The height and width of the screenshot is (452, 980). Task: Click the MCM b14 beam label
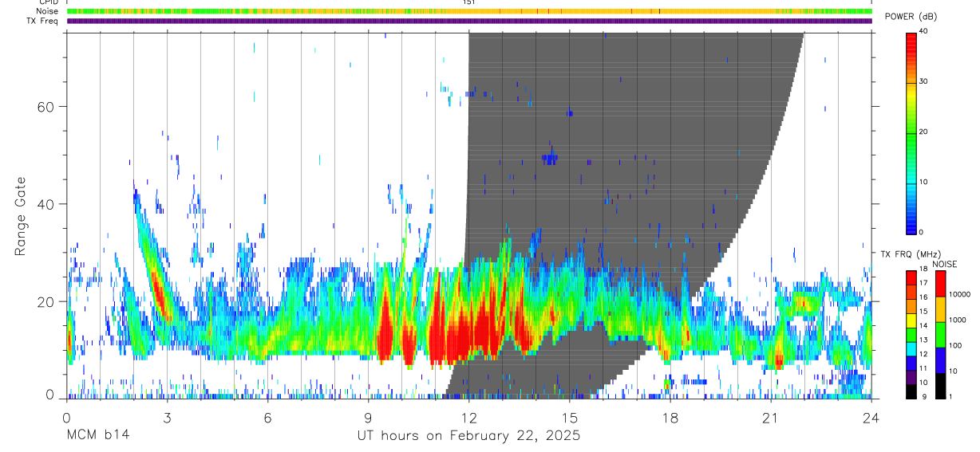click(97, 436)
